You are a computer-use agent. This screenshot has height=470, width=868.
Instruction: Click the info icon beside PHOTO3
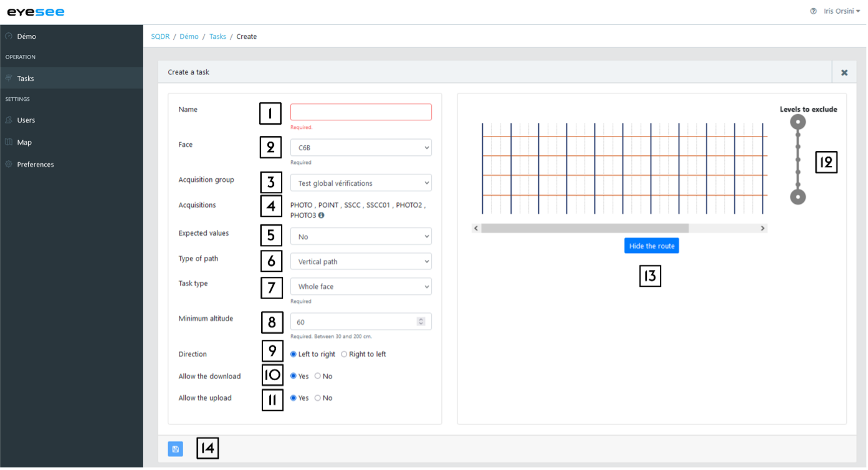point(322,216)
